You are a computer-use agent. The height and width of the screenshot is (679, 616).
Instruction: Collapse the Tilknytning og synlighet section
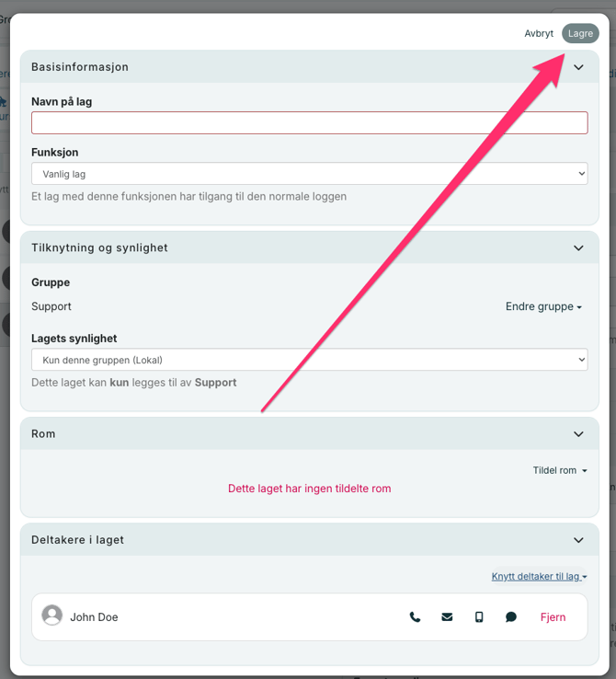(x=578, y=247)
